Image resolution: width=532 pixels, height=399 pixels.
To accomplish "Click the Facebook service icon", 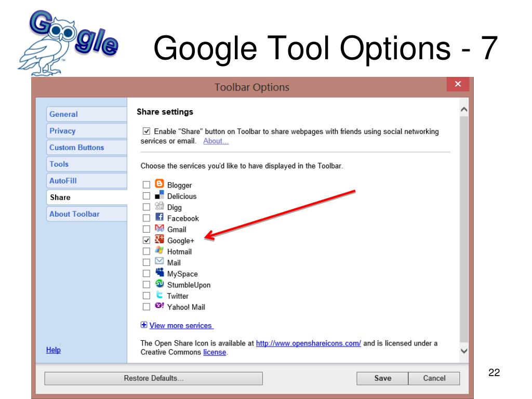I will point(159,217).
